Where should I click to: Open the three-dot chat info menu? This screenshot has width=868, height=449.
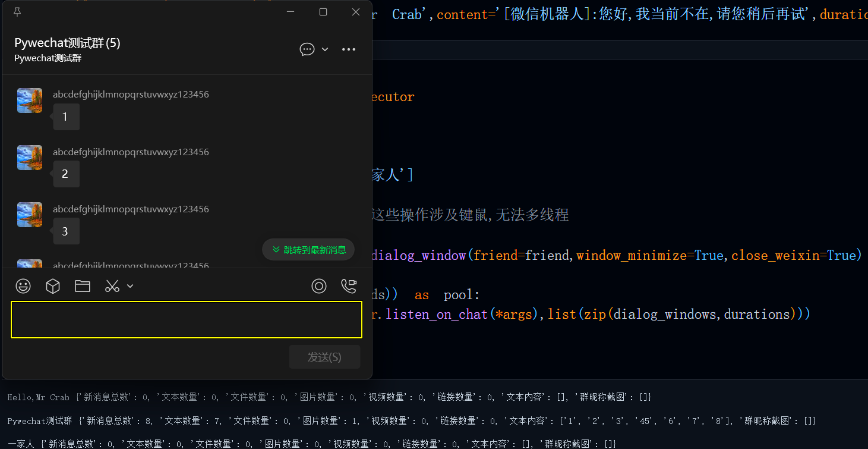[349, 49]
